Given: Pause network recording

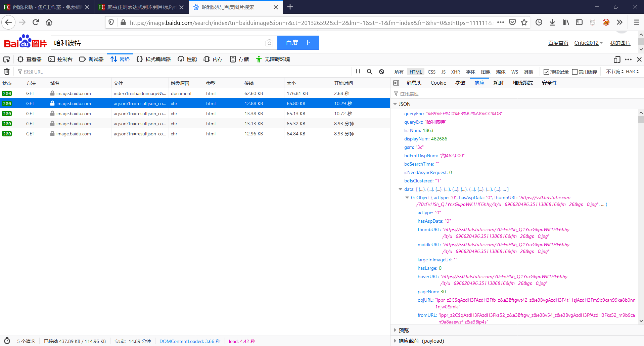Looking at the screenshot, I should click(358, 72).
